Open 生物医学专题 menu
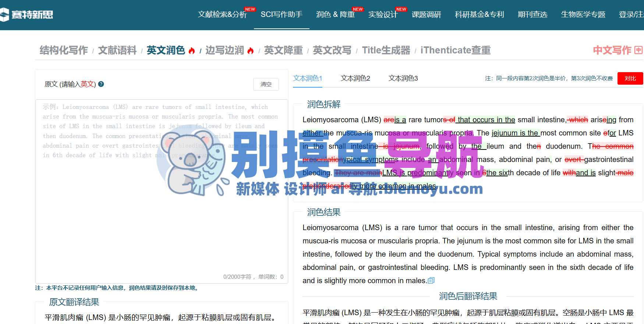 coord(583,14)
